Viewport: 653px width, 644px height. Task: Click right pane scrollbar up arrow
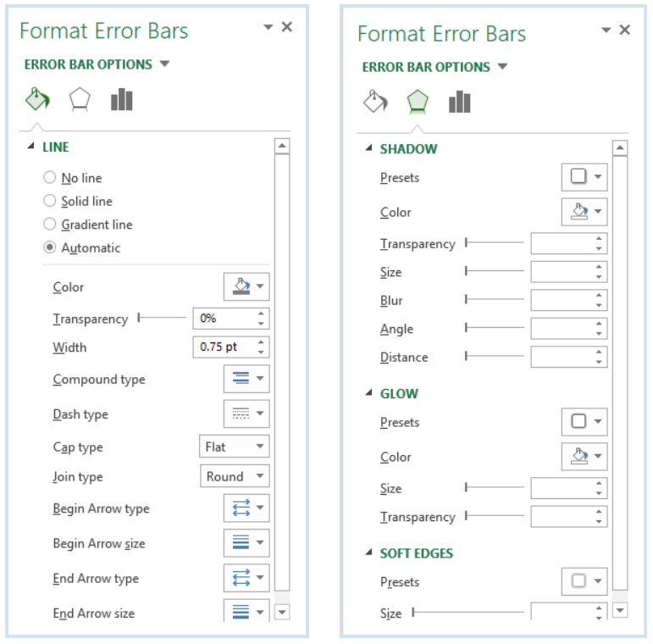(x=620, y=147)
